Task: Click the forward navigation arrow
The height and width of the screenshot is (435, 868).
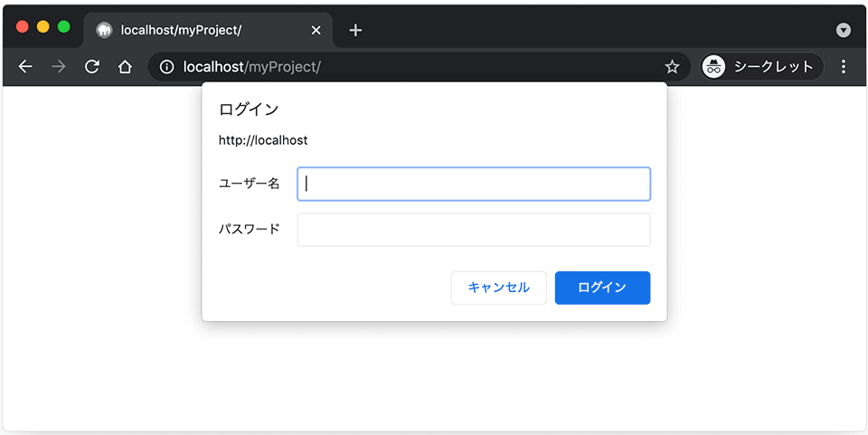Action: pos(59,67)
